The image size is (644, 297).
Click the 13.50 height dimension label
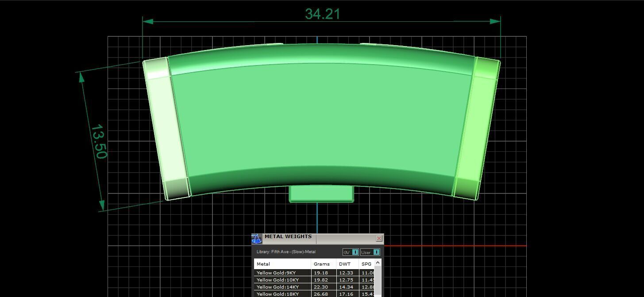pos(99,142)
